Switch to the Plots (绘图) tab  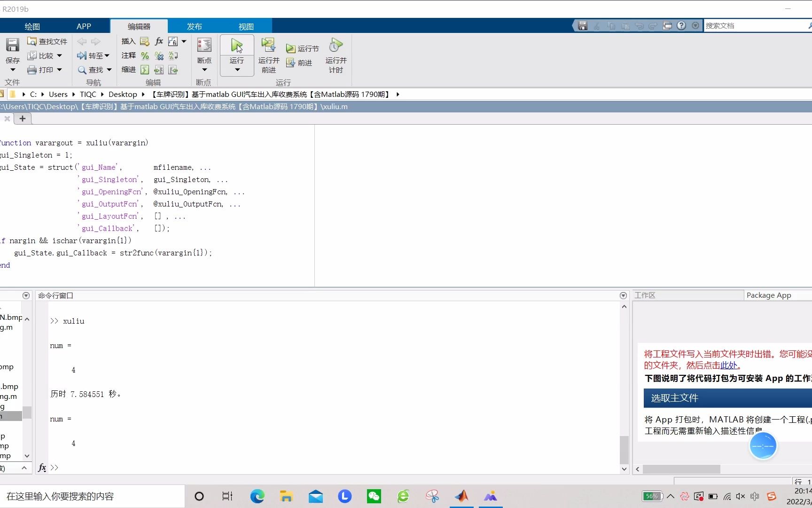[x=32, y=26]
